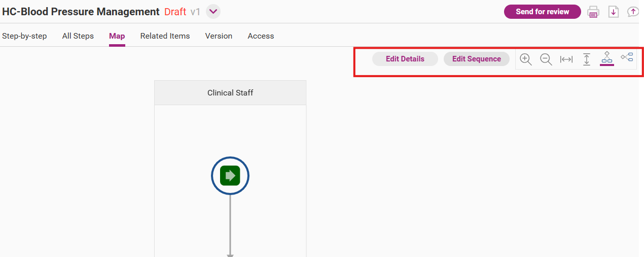Expand the version dropdown chevron

[213, 12]
